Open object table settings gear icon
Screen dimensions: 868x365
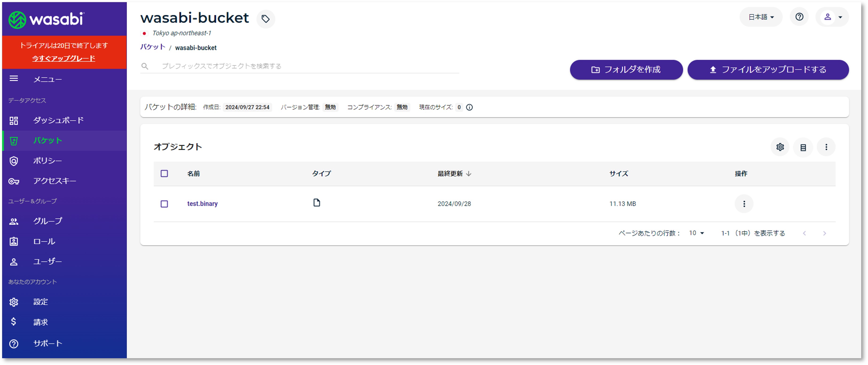point(780,147)
